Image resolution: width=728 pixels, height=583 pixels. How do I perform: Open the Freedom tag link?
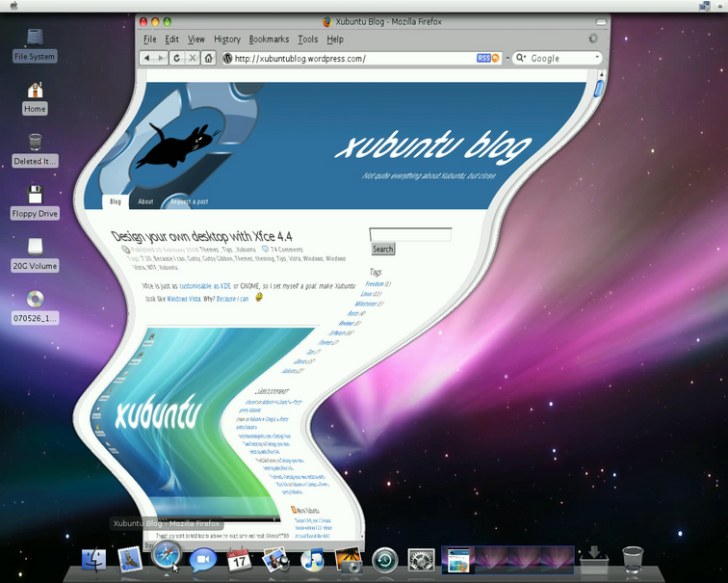(x=375, y=284)
